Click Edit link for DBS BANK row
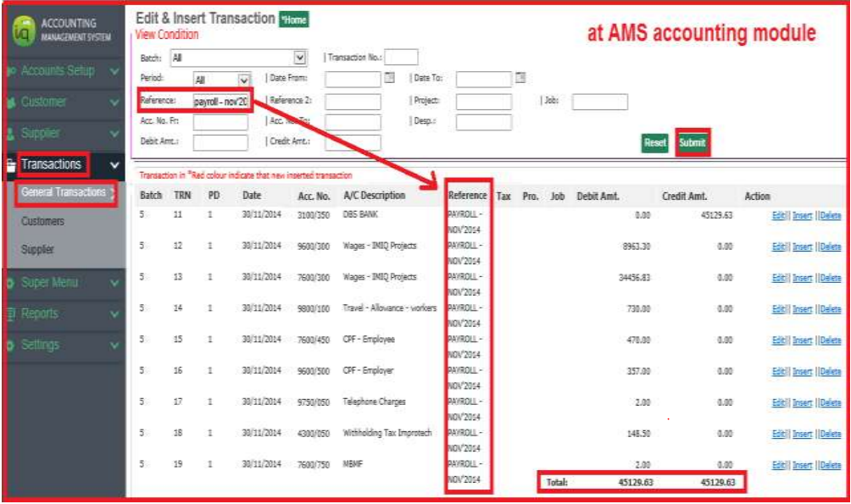Viewport: 851px width, 504px height. point(778,216)
